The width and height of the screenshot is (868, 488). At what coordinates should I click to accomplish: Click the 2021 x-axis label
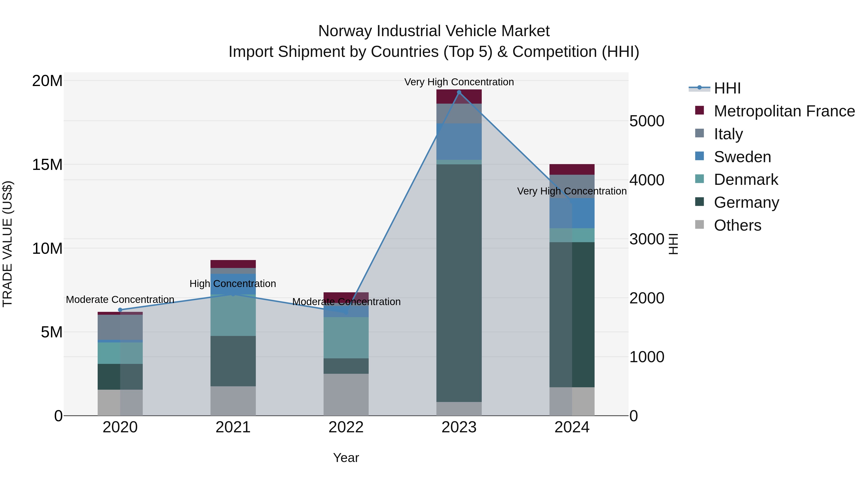(x=233, y=427)
